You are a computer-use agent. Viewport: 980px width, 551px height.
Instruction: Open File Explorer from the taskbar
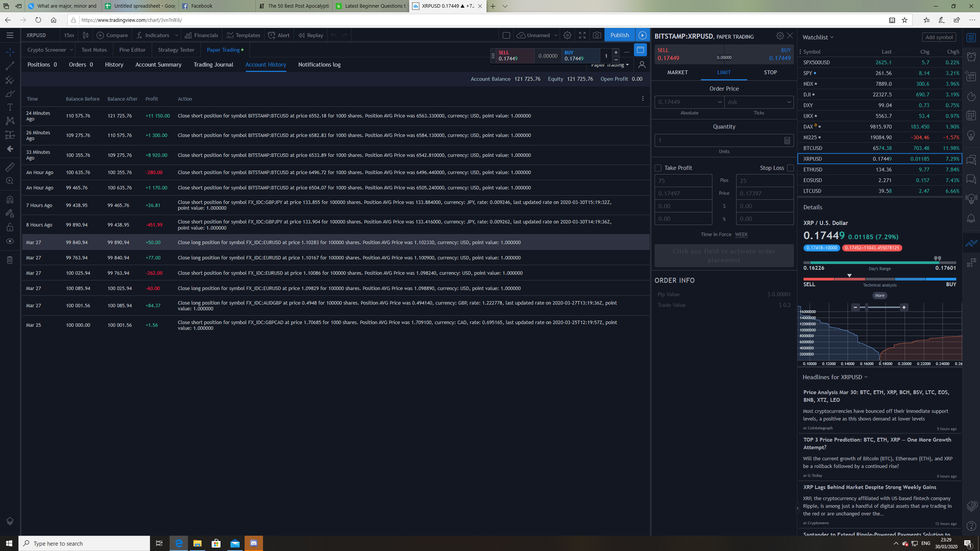click(198, 543)
